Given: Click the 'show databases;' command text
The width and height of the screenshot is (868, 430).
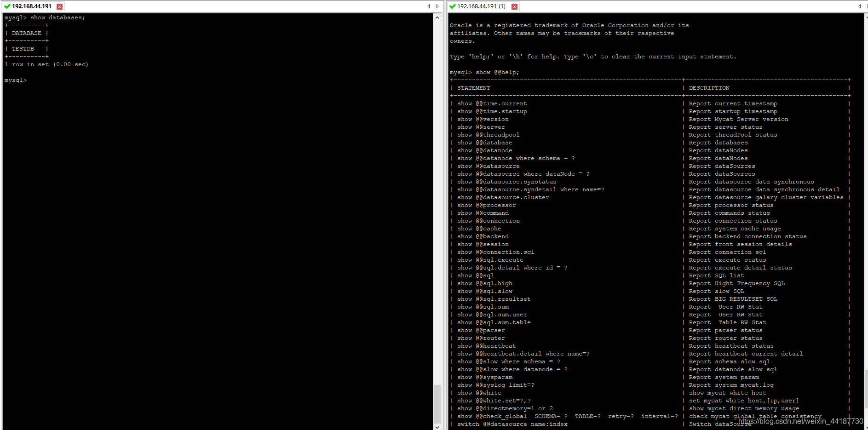Looking at the screenshot, I should click(58, 17).
